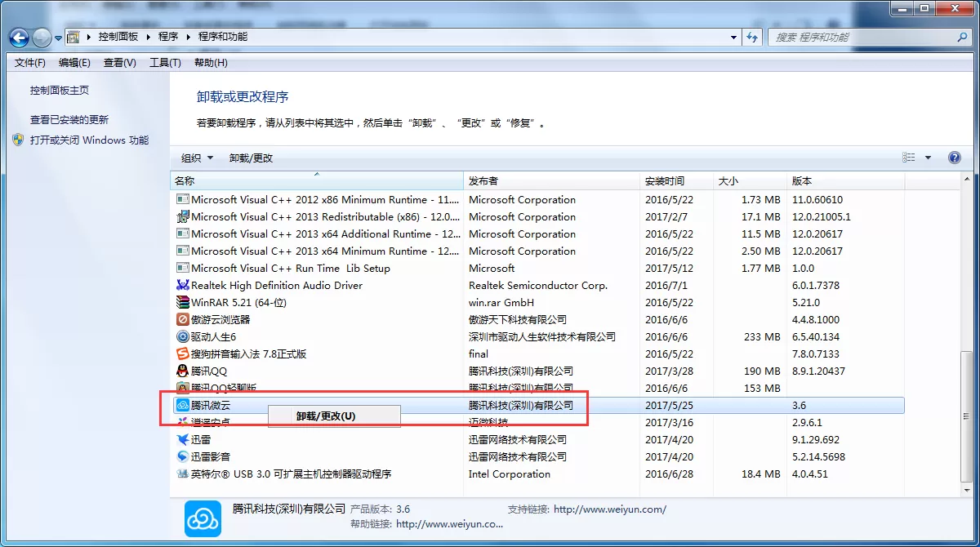Click the 迅雷影音 program icon

tap(183, 456)
